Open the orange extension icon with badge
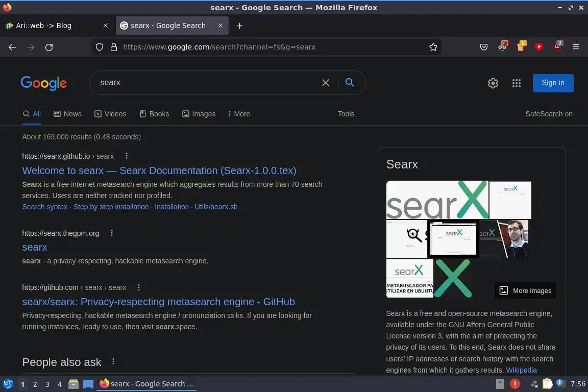The width and height of the screenshot is (588, 392). (521, 46)
